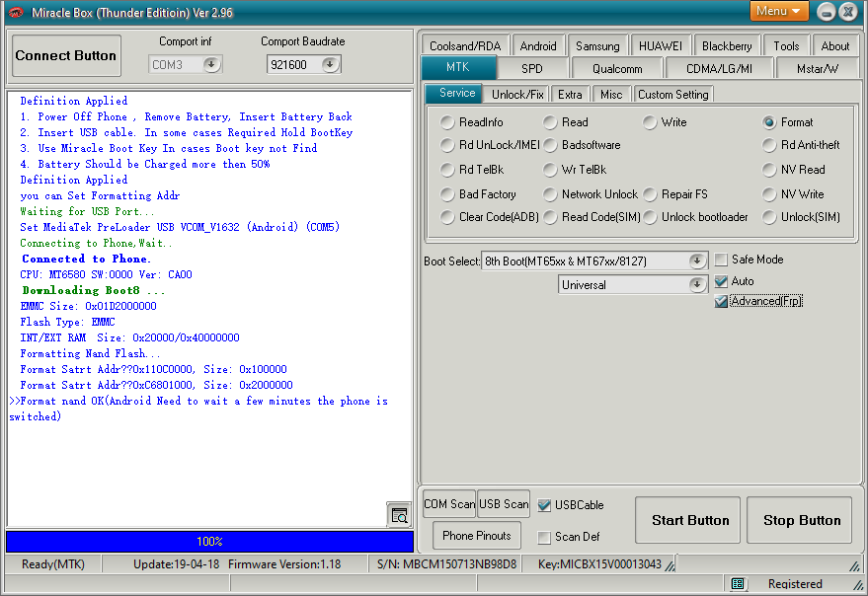Select the Read Code(SIM) radio option
This screenshot has height=596, width=868.
click(x=592, y=217)
